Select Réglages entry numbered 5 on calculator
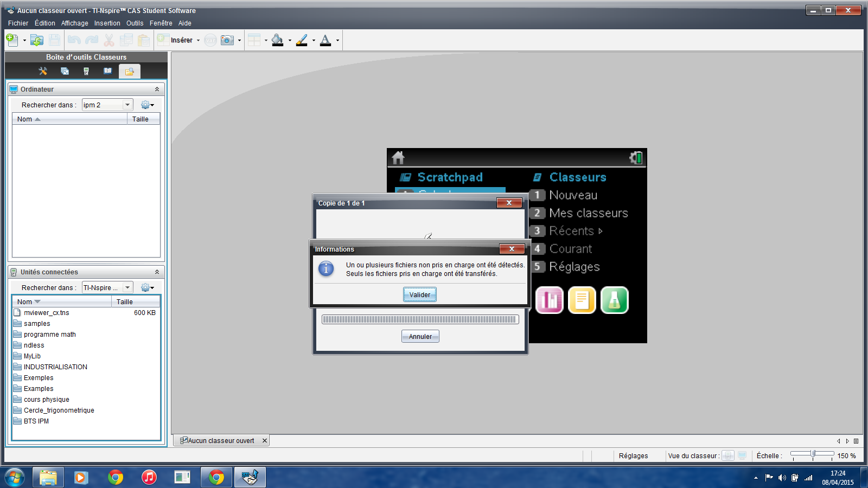 (565, 267)
